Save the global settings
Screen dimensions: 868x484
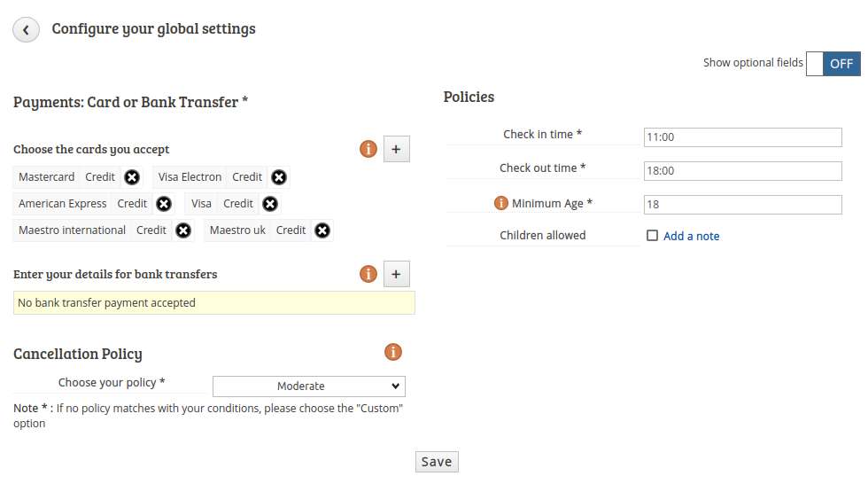(437, 462)
